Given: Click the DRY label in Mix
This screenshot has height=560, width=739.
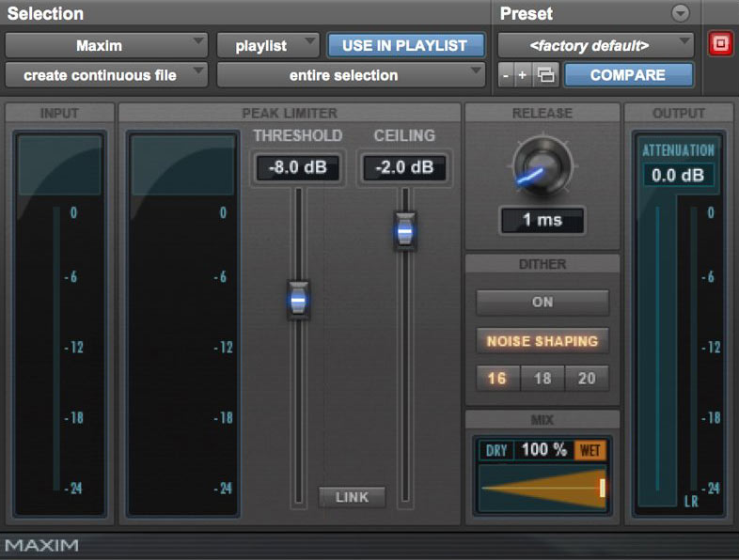Looking at the screenshot, I should pyautogui.click(x=496, y=450).
